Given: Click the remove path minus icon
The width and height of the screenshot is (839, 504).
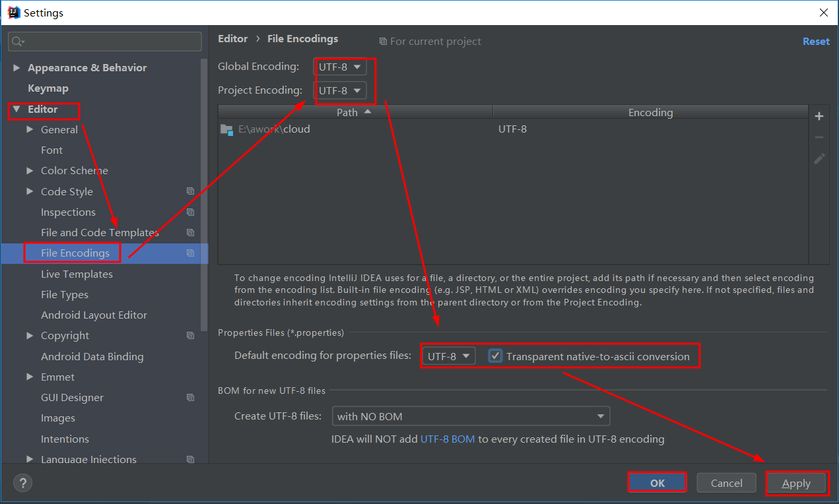Looking at the screenshot, I should 819,137.
